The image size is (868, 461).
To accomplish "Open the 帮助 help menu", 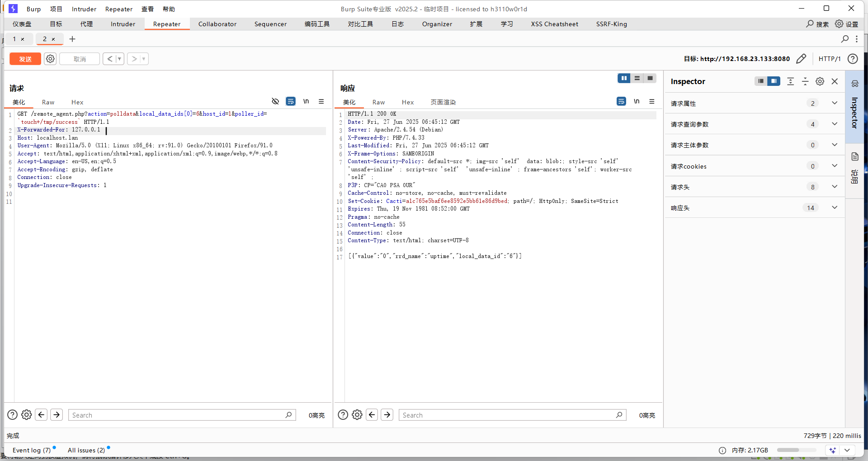I will coord(169,9).
